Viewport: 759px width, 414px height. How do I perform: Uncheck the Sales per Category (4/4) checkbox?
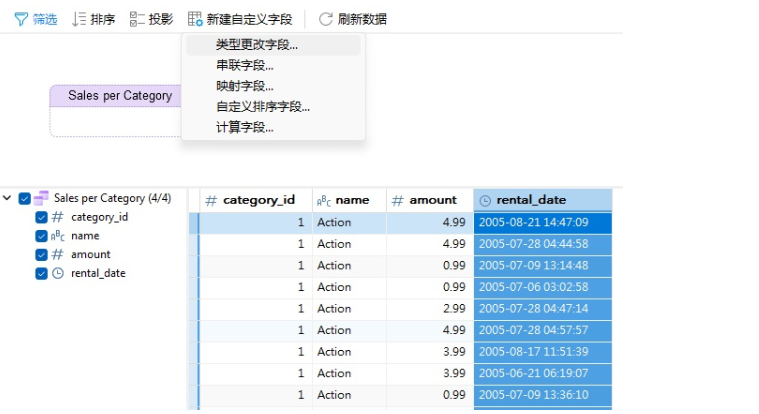[x=25, y=199]
